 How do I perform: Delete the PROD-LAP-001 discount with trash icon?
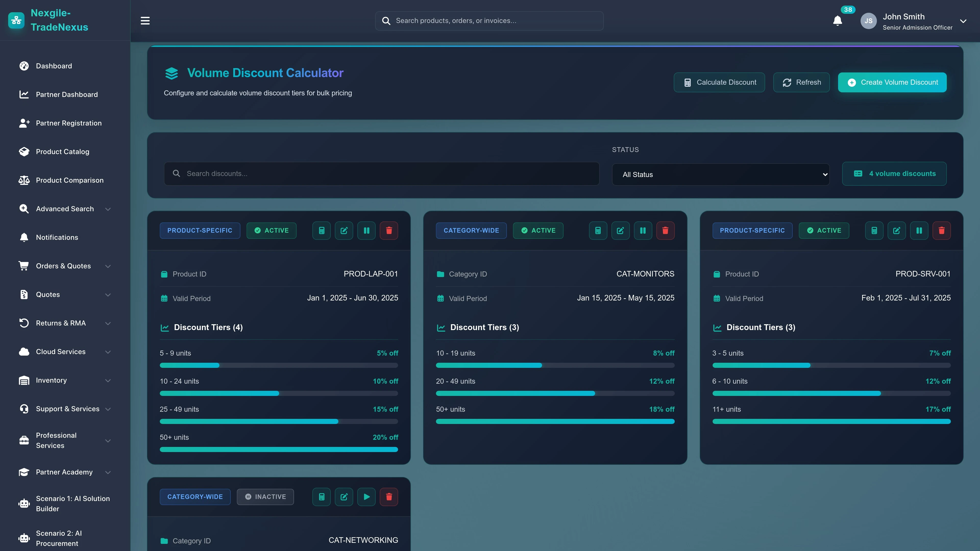click(389, 230)
